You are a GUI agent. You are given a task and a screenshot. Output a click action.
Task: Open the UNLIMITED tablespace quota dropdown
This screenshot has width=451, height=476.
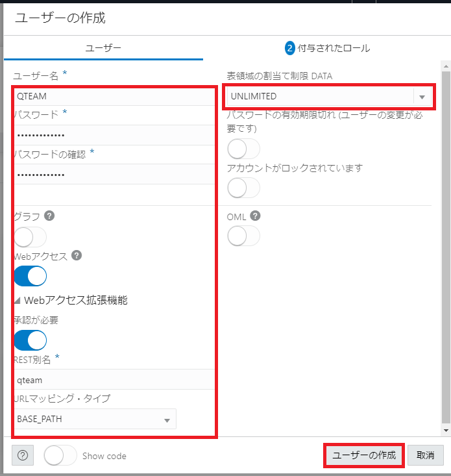click(x=422, y=97)
